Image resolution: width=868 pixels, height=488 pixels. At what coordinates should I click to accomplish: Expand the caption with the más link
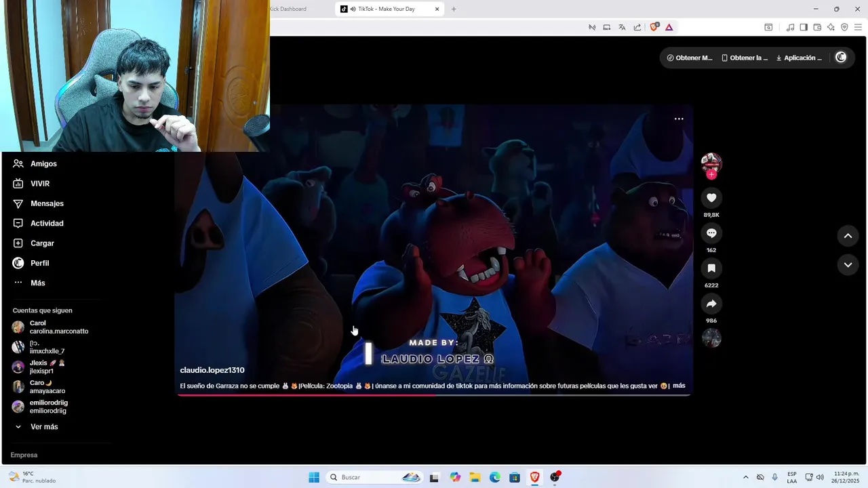tap(679, 386)
